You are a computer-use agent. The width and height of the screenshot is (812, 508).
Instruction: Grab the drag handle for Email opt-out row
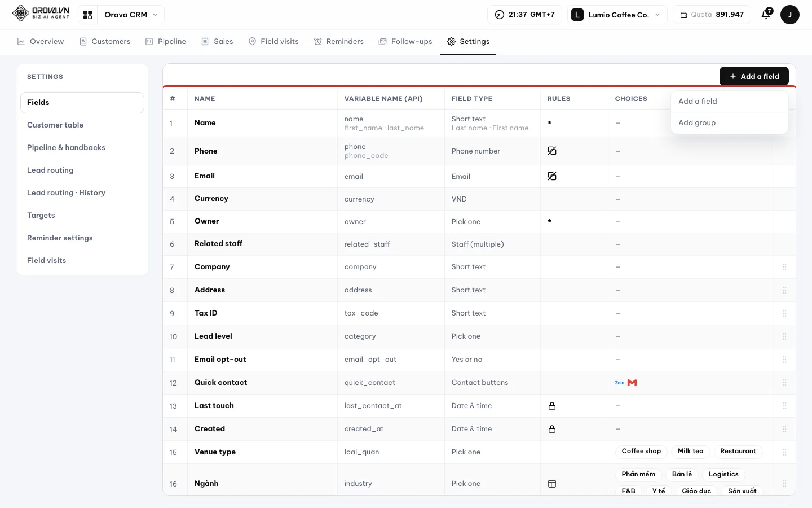(784, 360)
